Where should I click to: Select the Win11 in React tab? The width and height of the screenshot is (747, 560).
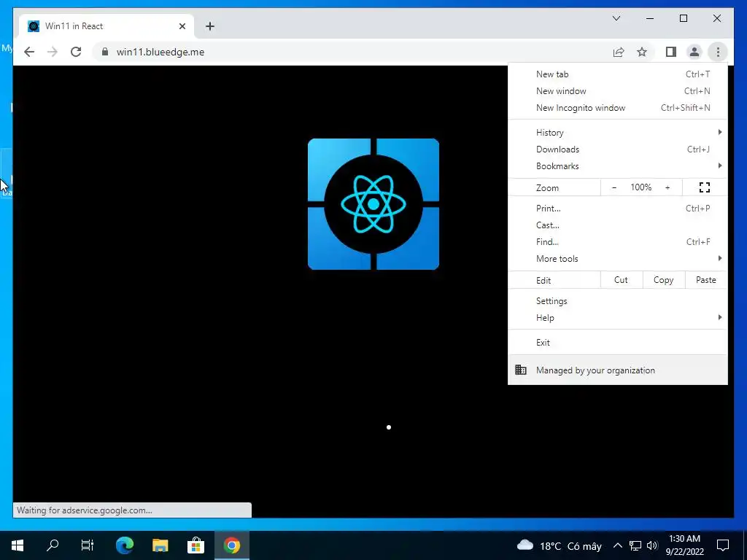pyautogui.click(x=106, y=26)
